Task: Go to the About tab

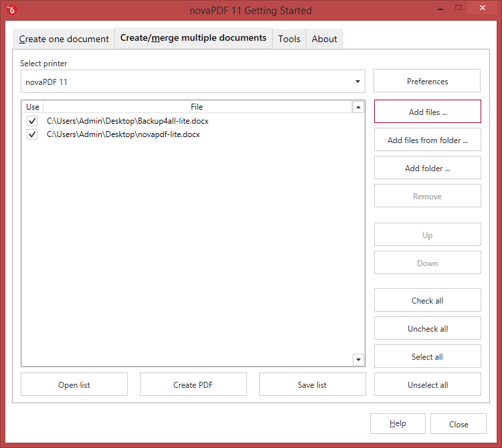Action: pos(325,39)
